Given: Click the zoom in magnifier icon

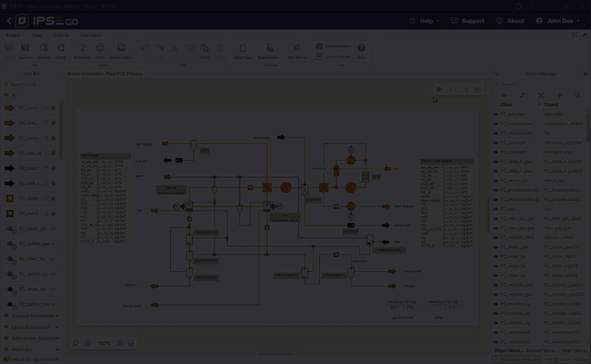Looking at the screenshot, I should coord(120,343).
